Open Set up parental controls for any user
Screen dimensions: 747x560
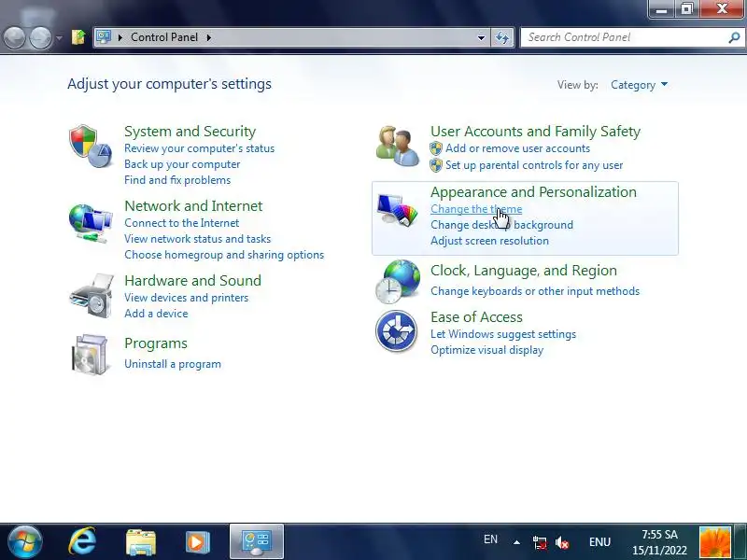pyautogui.click(x=534, y=165)
